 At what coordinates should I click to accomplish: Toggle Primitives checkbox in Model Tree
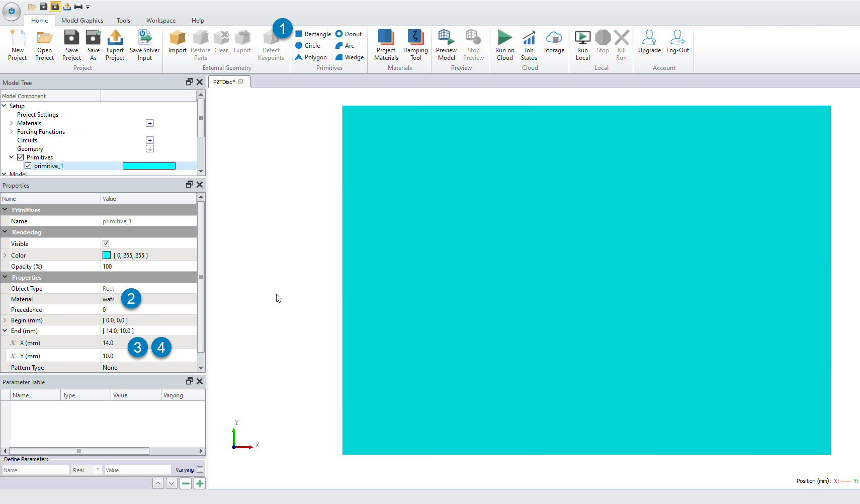(x=21, y=157)
